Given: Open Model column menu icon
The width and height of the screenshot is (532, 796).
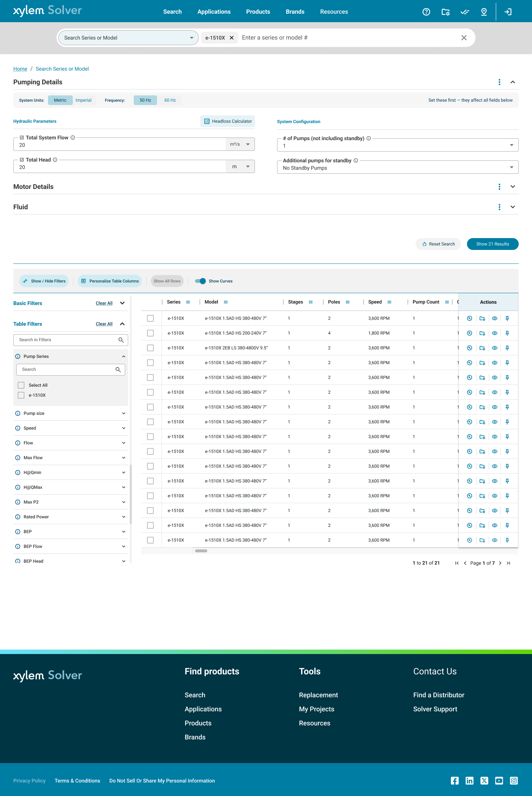Looking at the screenshot, I should (226, 302).
